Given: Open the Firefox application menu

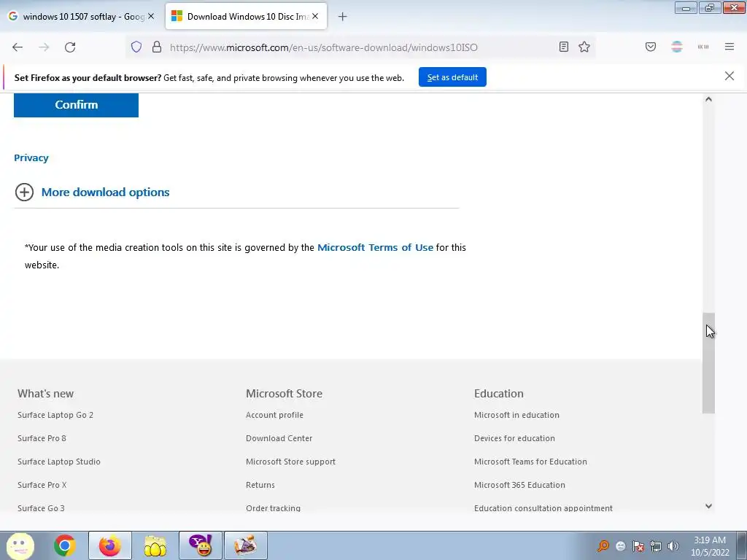Looking at the screenshot, I should tap(729, 47).
